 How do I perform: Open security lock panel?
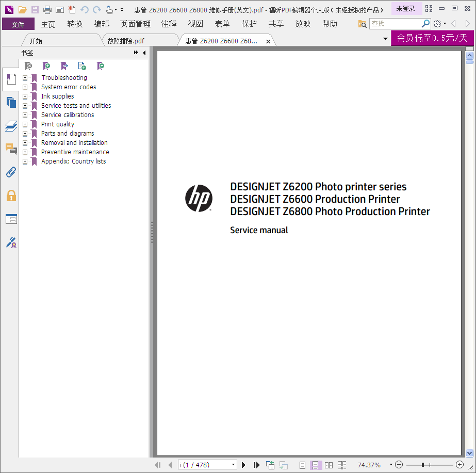(11, 195)
